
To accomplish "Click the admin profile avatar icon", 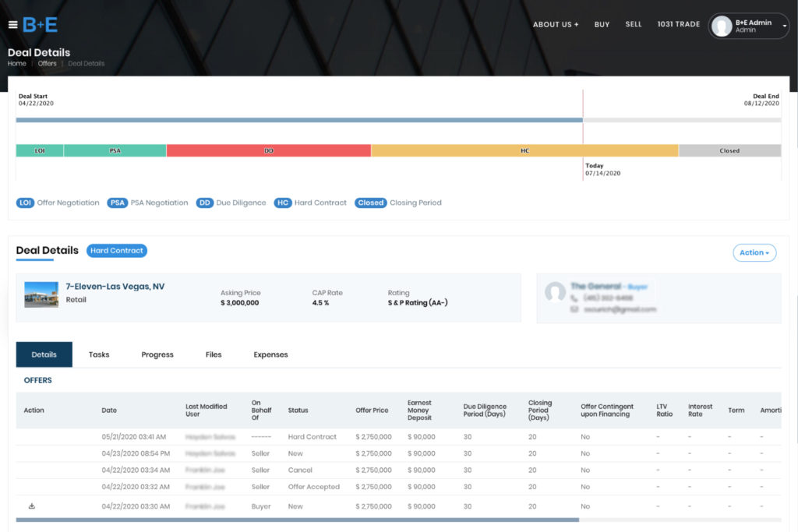I will click(x=722, y=26).
